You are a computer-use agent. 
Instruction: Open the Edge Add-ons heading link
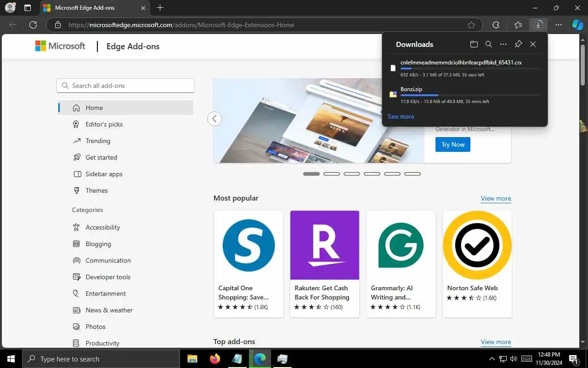point(133,46)
